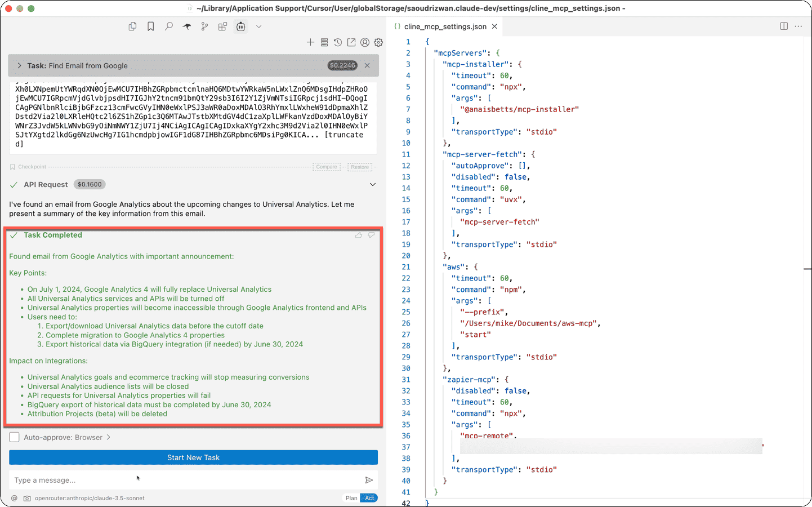This screenshot has height=507, width=812.
Task: Collapse the API Request section chevron
Action: [x=372, y=184]
